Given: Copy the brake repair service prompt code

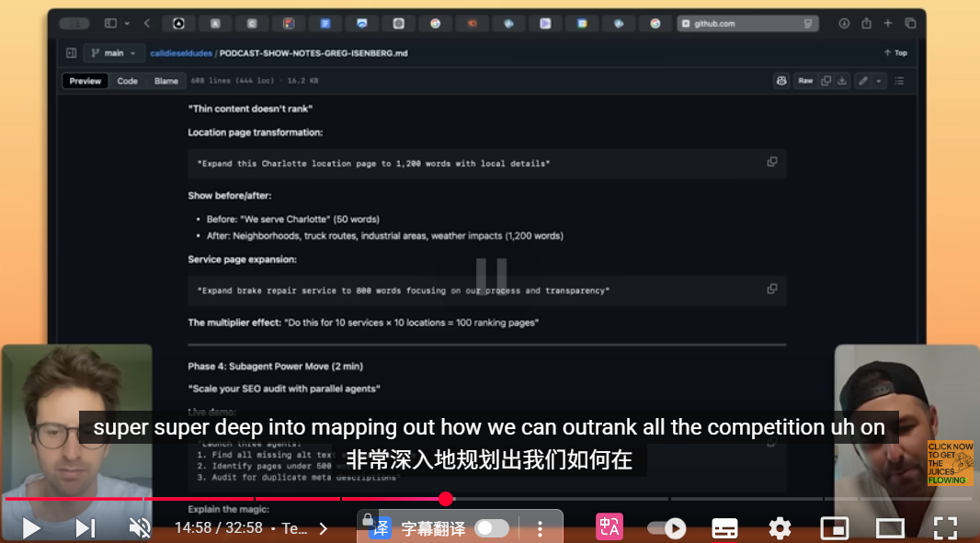Looking at the screenshot, I should point(772,288).
